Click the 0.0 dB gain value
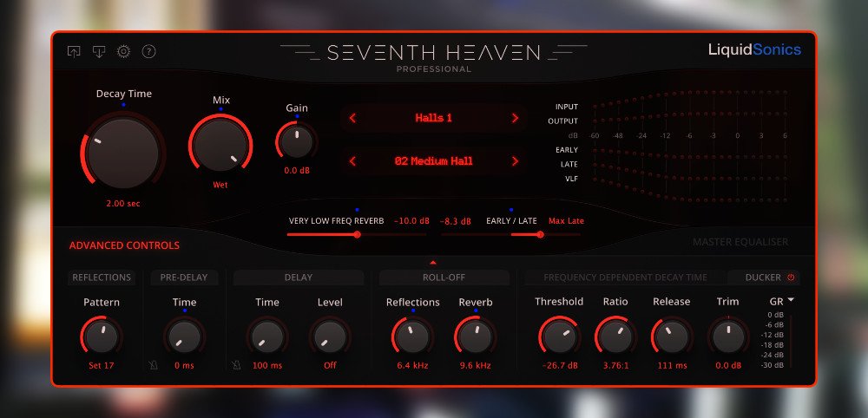The image size is (868, 418). 297,171
